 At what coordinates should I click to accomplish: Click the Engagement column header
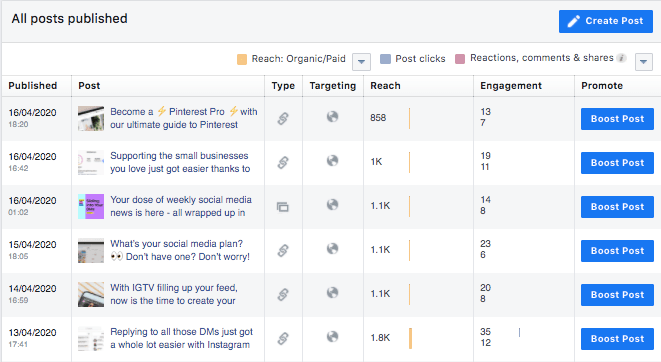point(511,86)
